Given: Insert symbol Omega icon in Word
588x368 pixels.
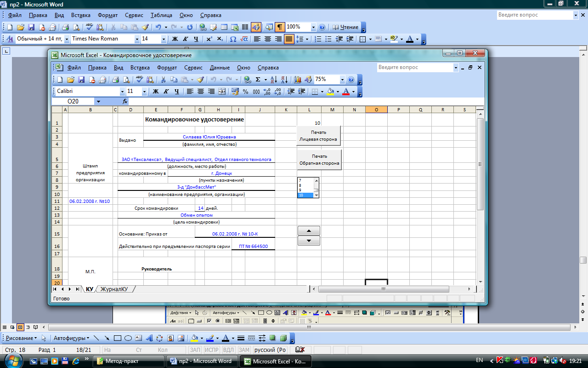Looking at the screenshot, I should coord(233,39).
